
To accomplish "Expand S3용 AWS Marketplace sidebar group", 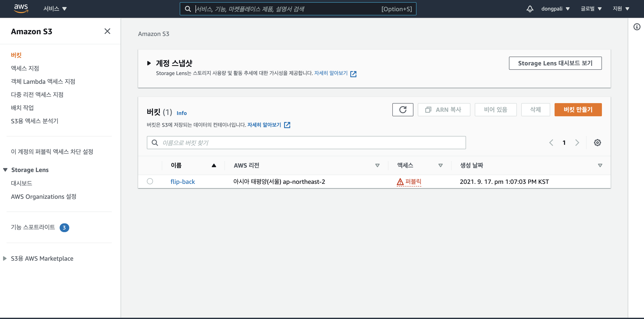I will point(5,258).
